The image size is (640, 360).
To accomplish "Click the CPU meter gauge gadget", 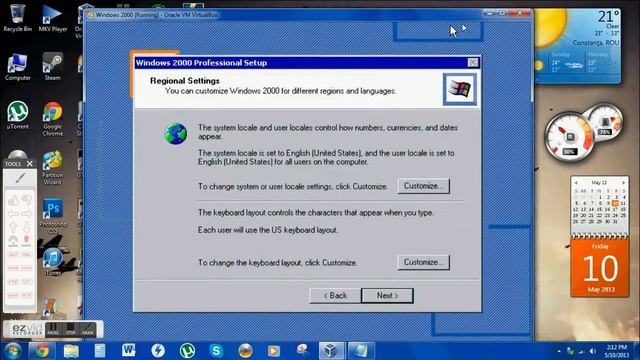I will click(569, 138).
